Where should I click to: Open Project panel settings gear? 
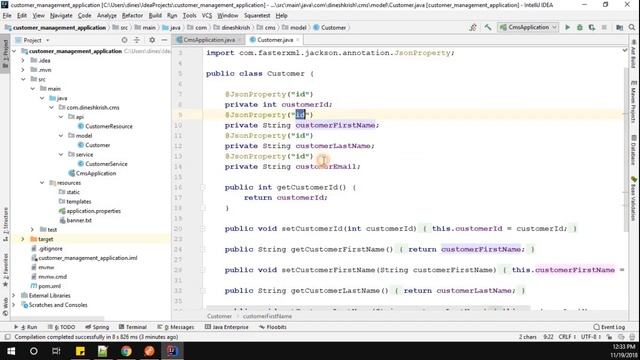[x=152, y=40]
